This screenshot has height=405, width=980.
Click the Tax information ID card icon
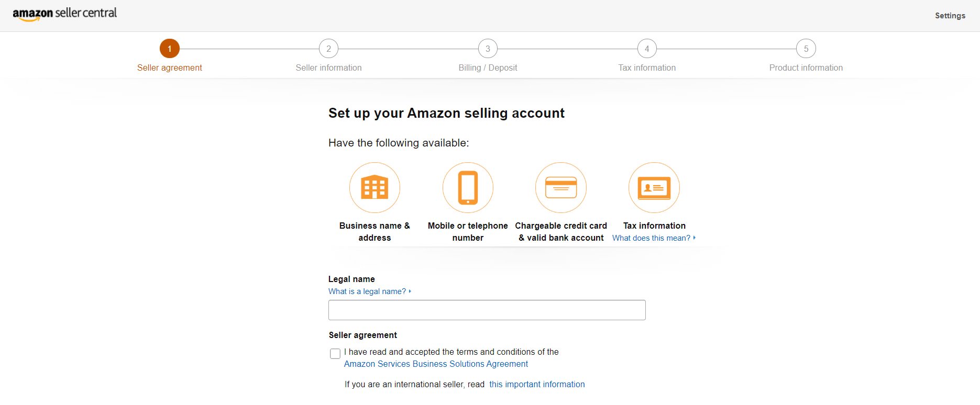coord(654,187)
